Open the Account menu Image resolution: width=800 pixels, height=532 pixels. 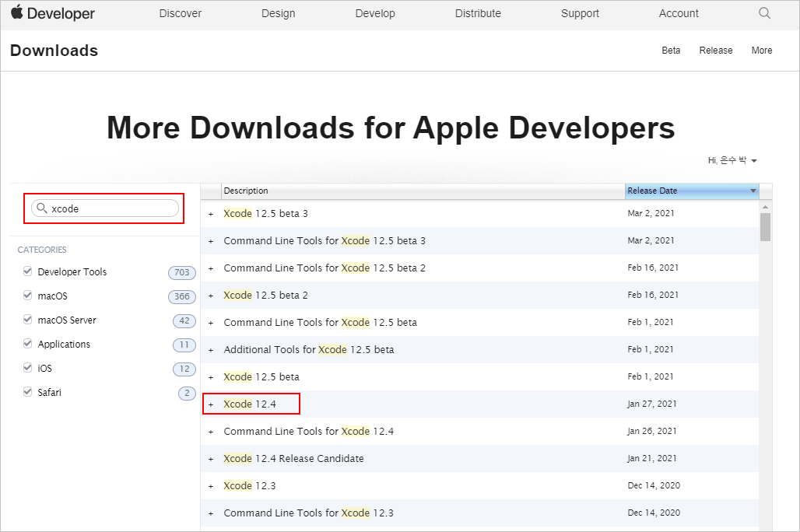[x=679, y=13]
